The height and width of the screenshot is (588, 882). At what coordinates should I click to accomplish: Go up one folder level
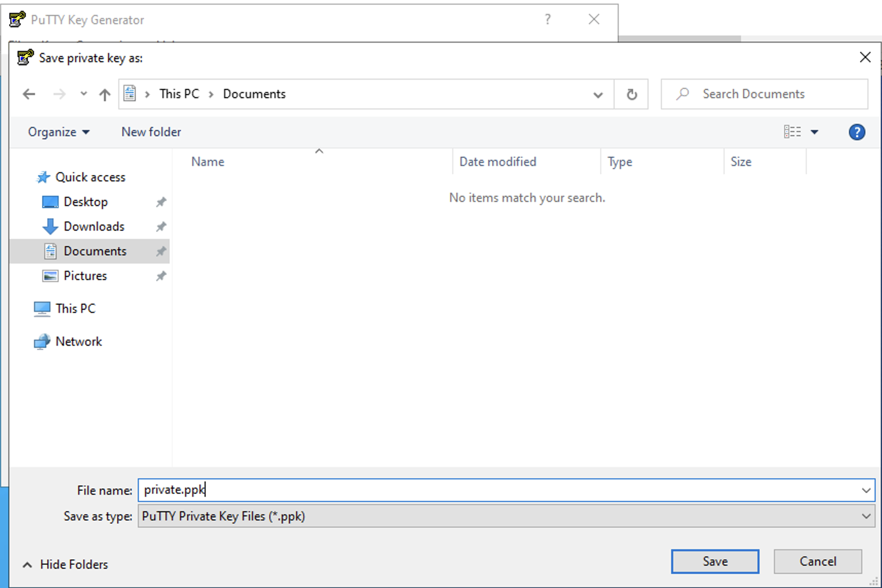point(105,94)
